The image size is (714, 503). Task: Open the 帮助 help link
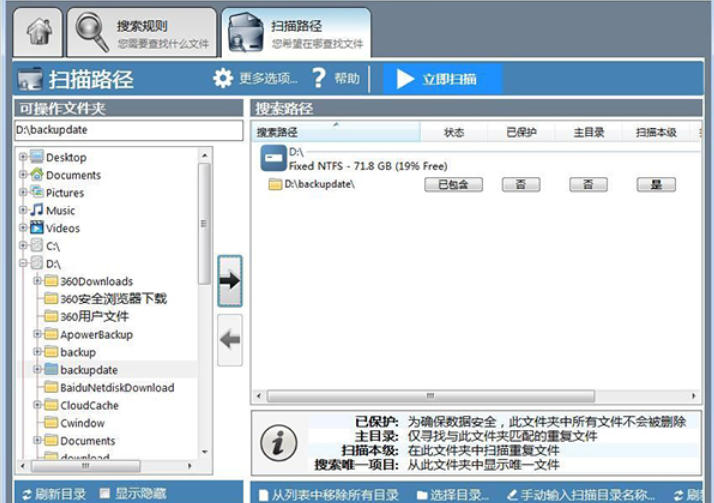pos(347,79)
